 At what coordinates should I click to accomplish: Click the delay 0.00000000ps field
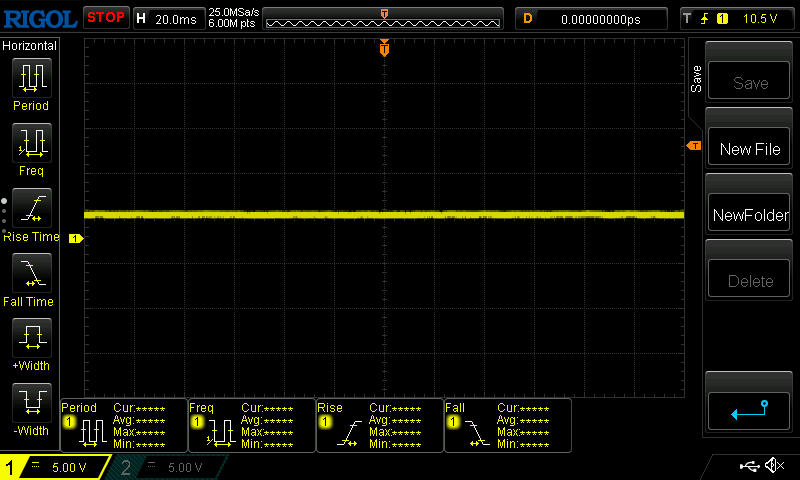[x=591, y=19]
